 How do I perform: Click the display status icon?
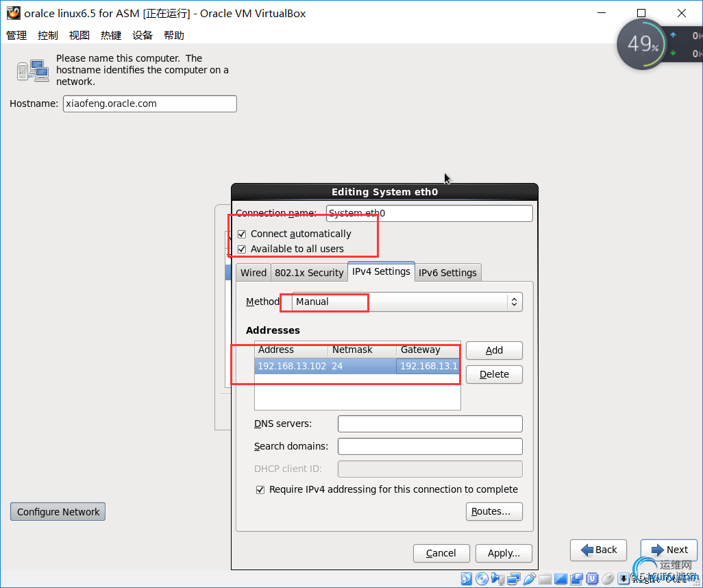[x=561, y=578]
